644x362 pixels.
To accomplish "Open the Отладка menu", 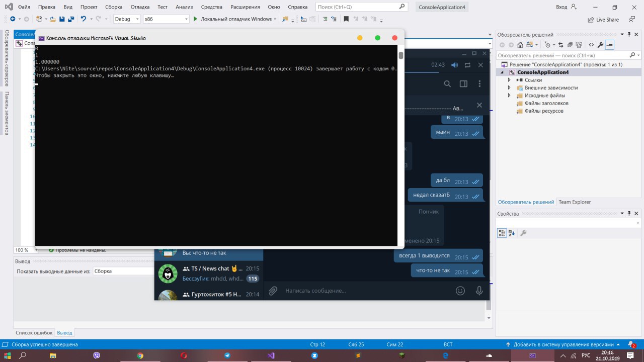I will [x=140, y=7].
